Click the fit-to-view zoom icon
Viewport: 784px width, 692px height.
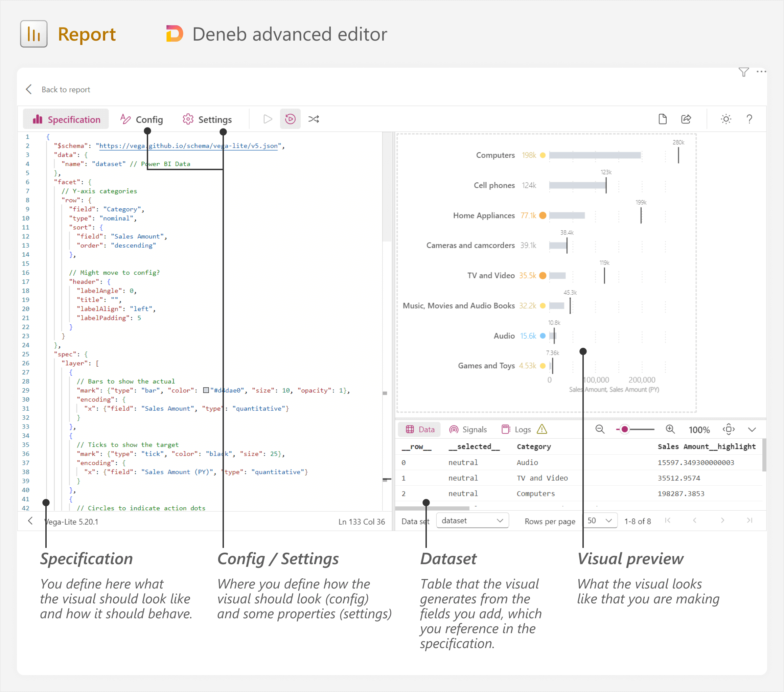pos(729,429)
